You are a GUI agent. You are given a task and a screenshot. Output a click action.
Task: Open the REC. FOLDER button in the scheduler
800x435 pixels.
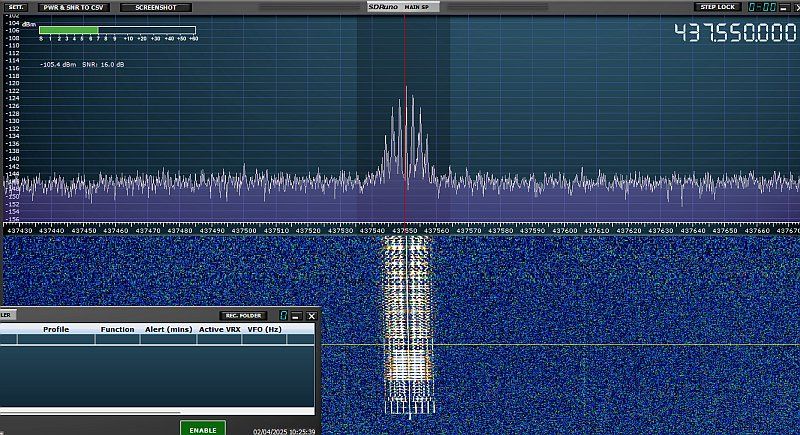(x=243, y=316)
